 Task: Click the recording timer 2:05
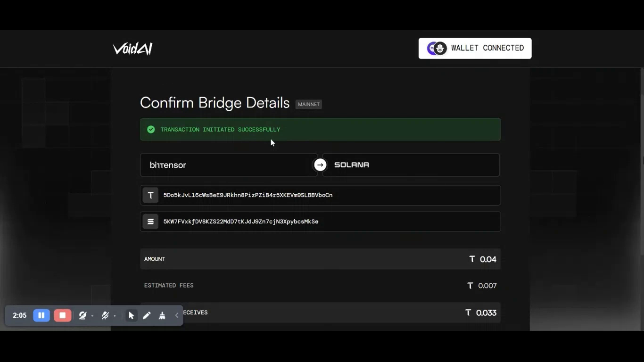pos(20,315)
